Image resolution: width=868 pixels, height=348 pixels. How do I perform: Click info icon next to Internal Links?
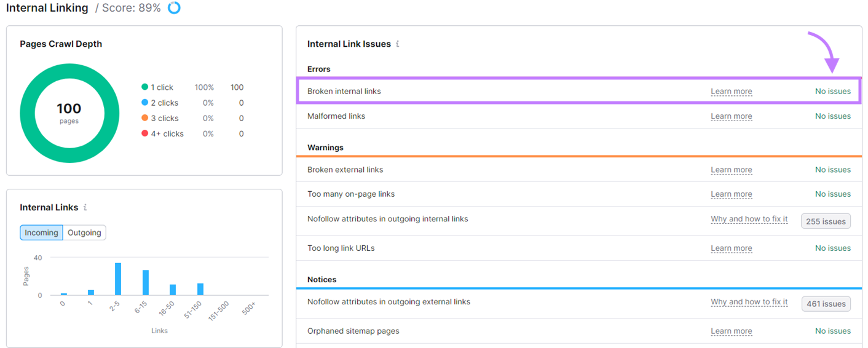point(85,208)
